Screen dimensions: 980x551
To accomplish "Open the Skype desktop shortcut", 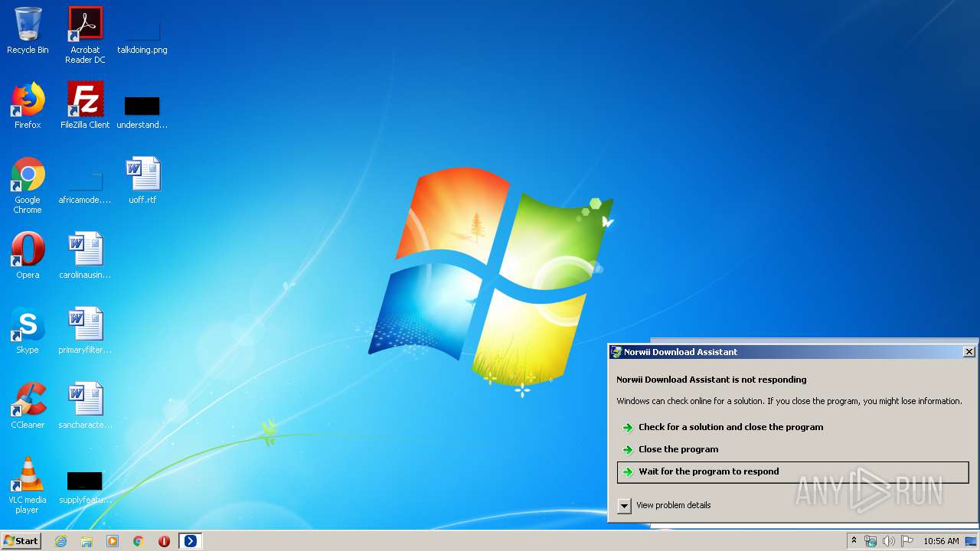I will pyautogui.click(x=28, y=331).
